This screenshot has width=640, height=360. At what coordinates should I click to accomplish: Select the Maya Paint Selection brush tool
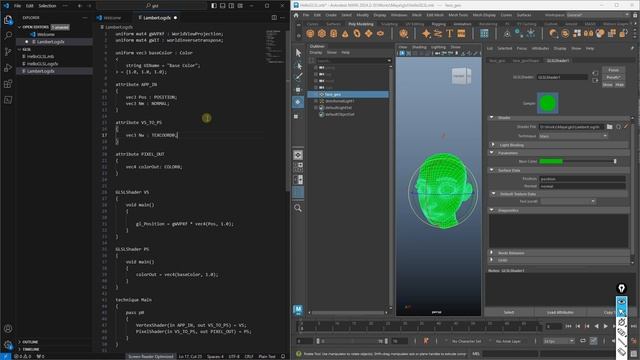pyautogui.click(x=298, y=77)
